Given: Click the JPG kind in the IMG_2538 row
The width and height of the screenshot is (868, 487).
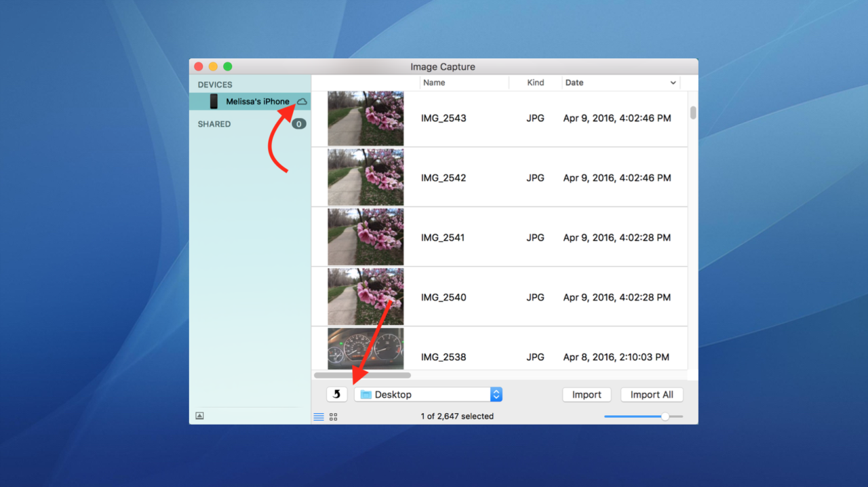Looking at the screenshot, I should 536,357.
